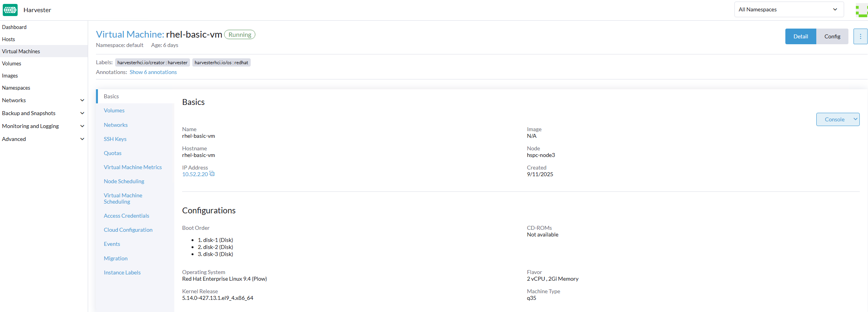The height and width of the screenshot is (312, 868).
Task: Expand Monitoring and Logging section
Action: pyautogui.click(x=82, y=126)
